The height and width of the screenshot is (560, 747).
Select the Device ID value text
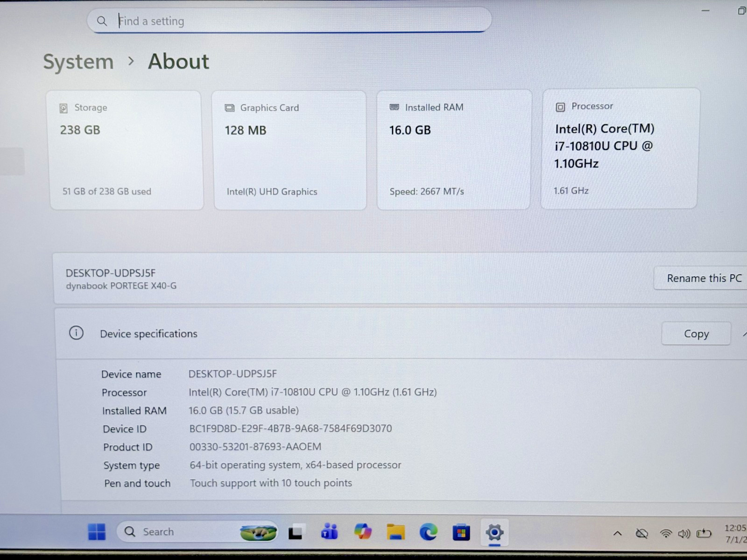click(290, 428)
